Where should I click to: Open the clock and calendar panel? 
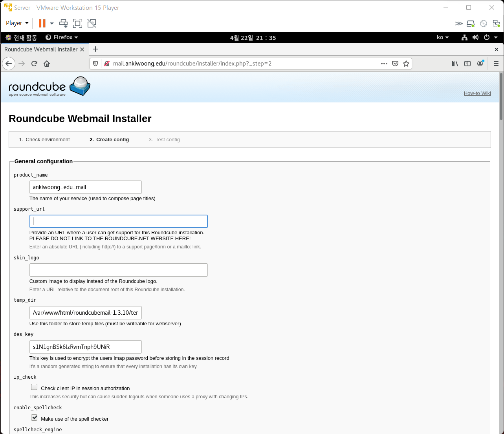[253, 38]
